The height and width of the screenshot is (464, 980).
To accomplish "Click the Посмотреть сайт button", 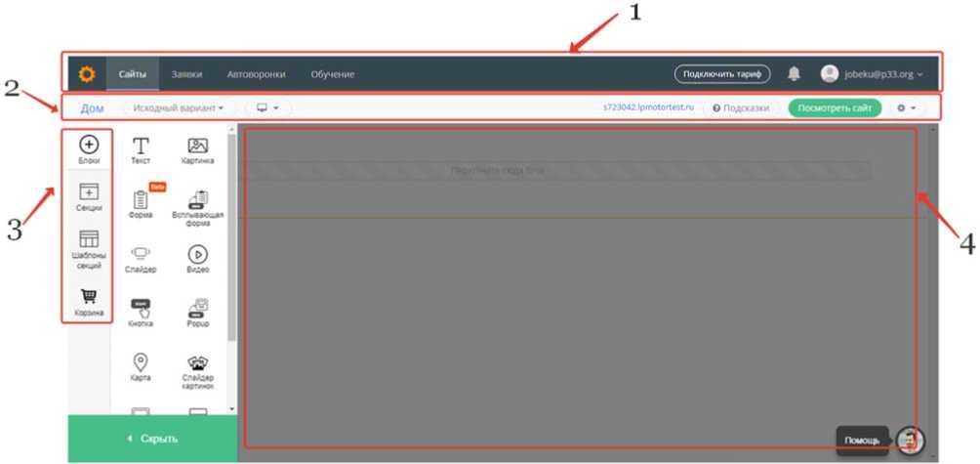I will point(835,108).
